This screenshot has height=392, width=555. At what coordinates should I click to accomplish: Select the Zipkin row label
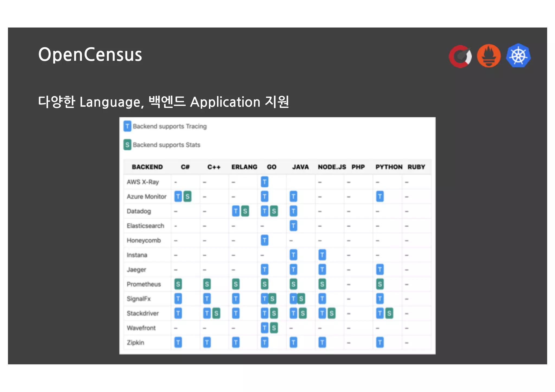pos(135,343)
